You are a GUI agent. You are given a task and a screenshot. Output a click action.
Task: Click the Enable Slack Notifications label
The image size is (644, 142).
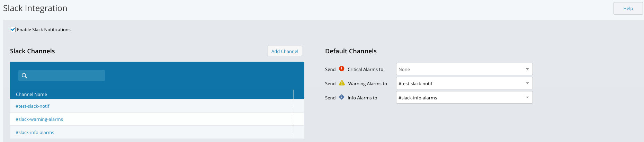pyautogui.click(x=44, y=29)
